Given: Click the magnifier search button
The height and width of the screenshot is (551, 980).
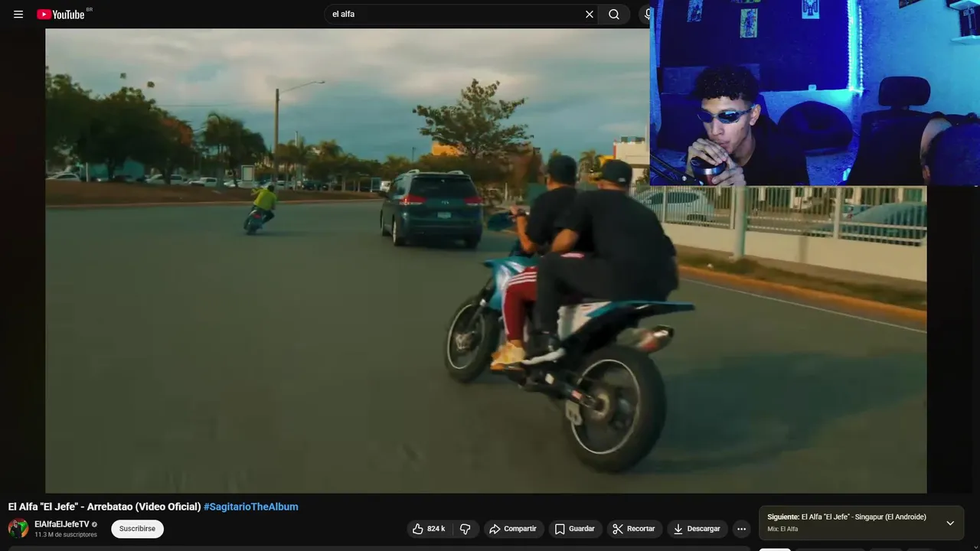Looking at the screenshot, I should (x=614, y=15).
